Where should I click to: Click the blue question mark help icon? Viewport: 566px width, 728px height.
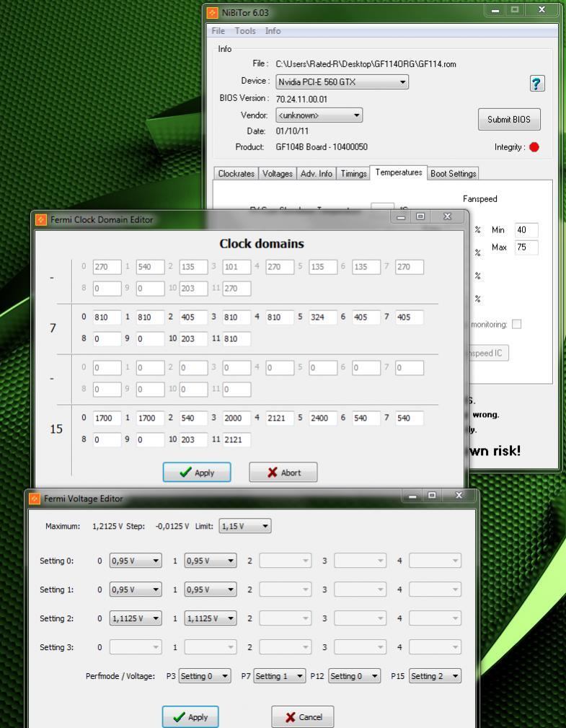point(536,84)
